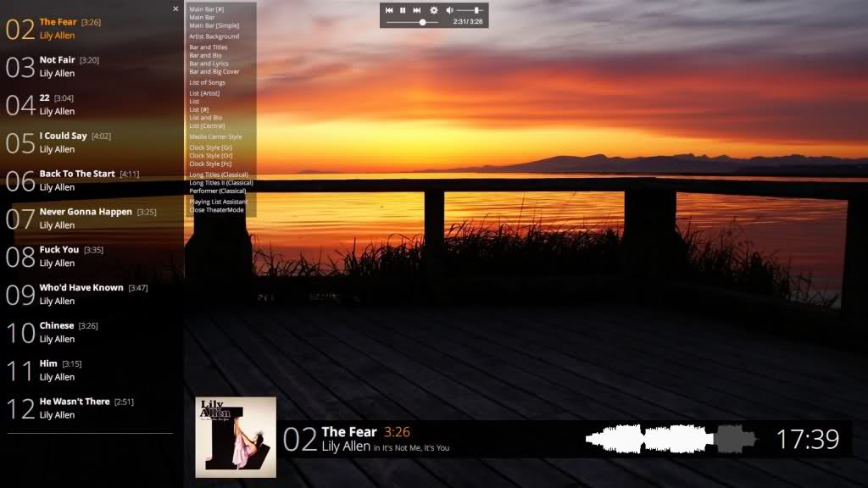This screenshot has height=488, width=868.
Task: Click 'It's Not Me, It's You' album name
Action: coord(415,448)
